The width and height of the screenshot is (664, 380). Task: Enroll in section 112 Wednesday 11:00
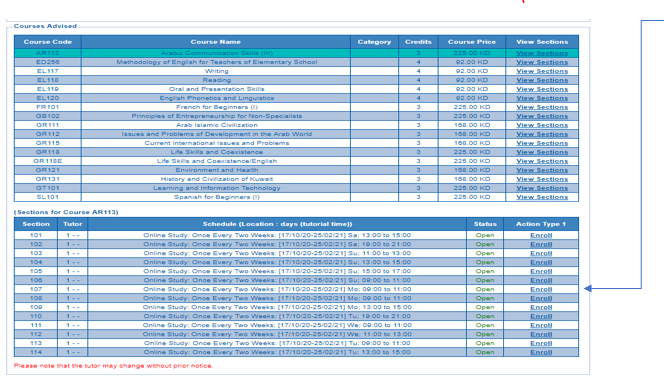541,334
